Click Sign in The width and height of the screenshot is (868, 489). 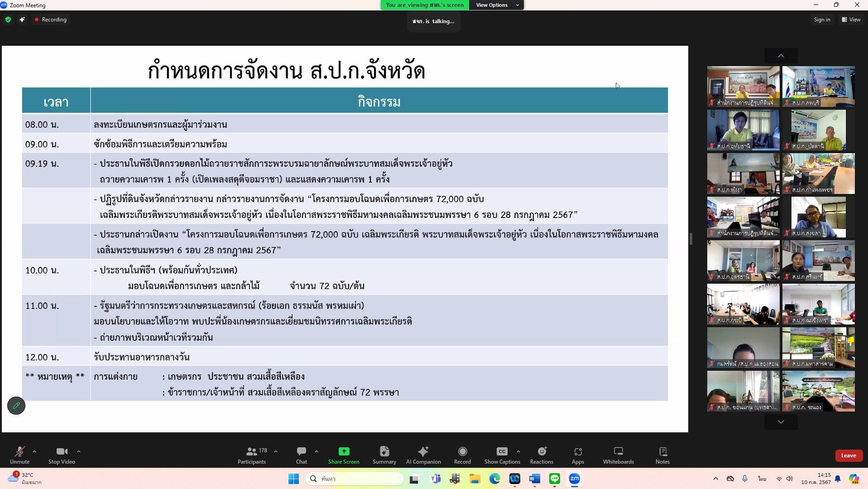[x=822, y=19]
